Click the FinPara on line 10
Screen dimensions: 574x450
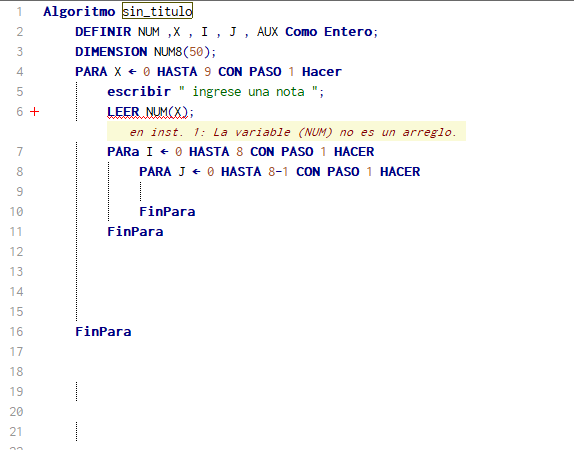pos(167,212)
